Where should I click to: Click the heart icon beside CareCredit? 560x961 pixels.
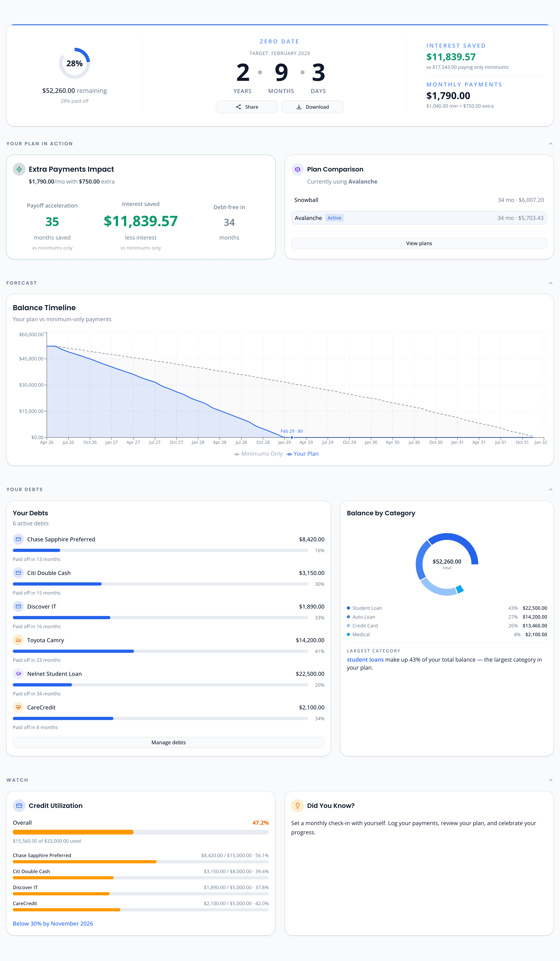tap(18, 707)
